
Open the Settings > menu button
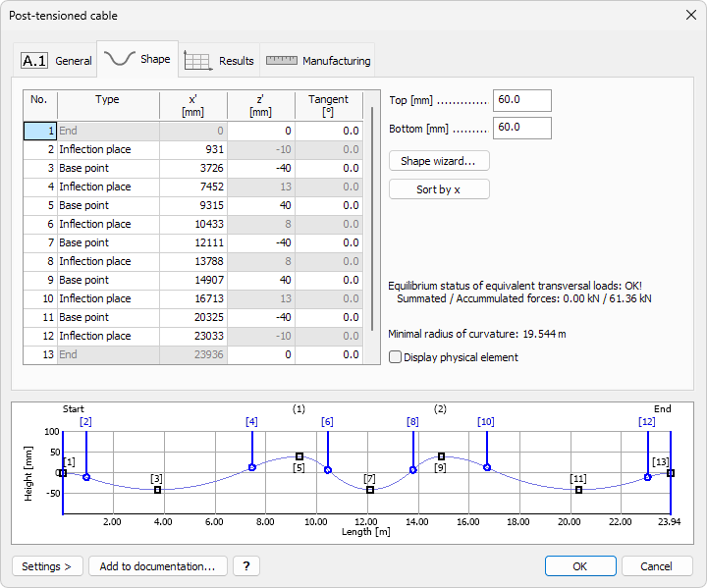coord(47,566)
